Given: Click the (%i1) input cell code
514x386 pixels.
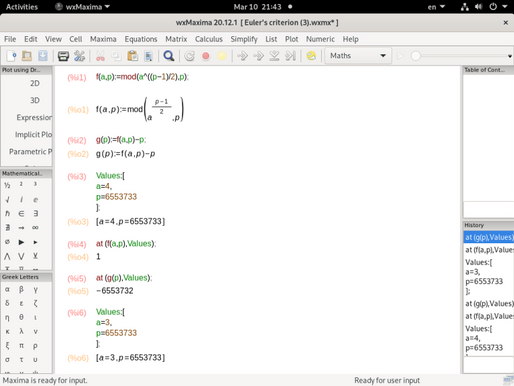Looking at the screenshot, I should tap(142, 77).
